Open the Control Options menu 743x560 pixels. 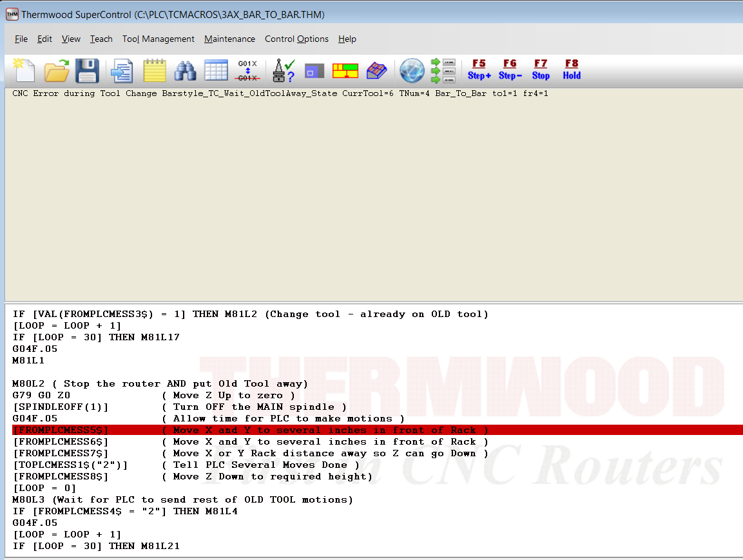pos(296,39)
